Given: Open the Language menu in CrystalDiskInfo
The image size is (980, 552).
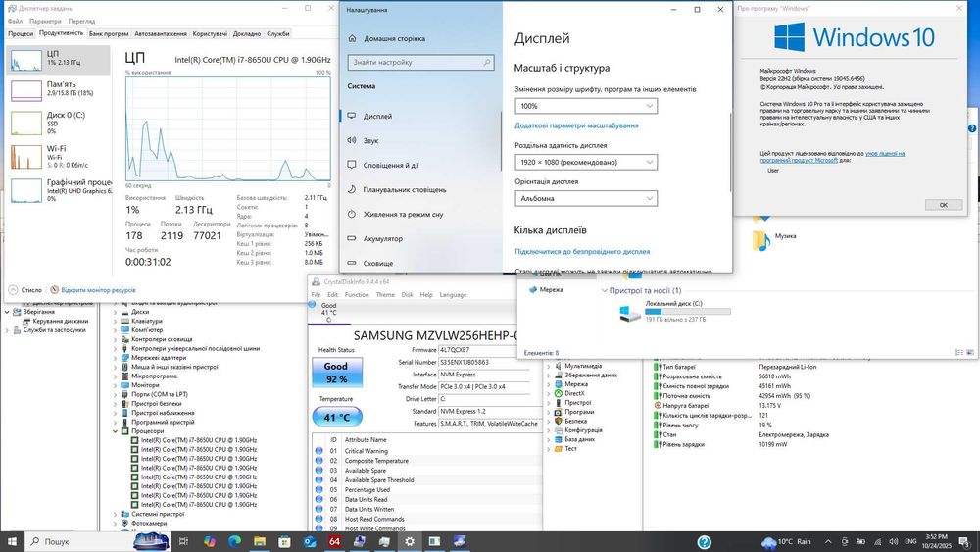Looking at the screenshot, I should pyautogui.click(x=453, y=294).
